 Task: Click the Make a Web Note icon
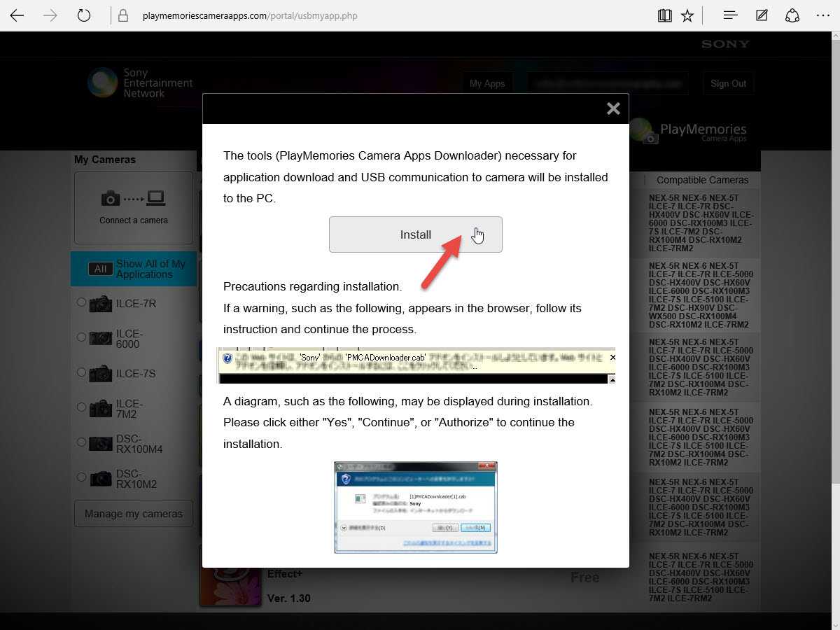coord(762,15)
